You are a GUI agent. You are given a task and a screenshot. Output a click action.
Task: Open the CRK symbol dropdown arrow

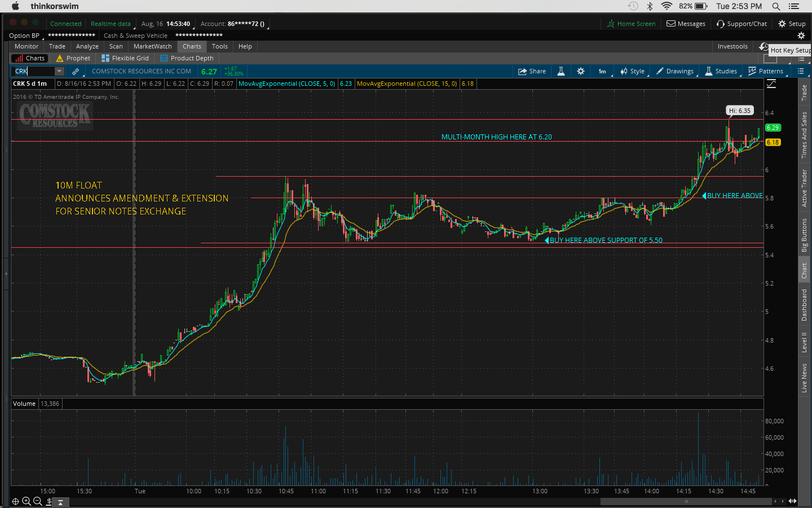tap(59, 71)
